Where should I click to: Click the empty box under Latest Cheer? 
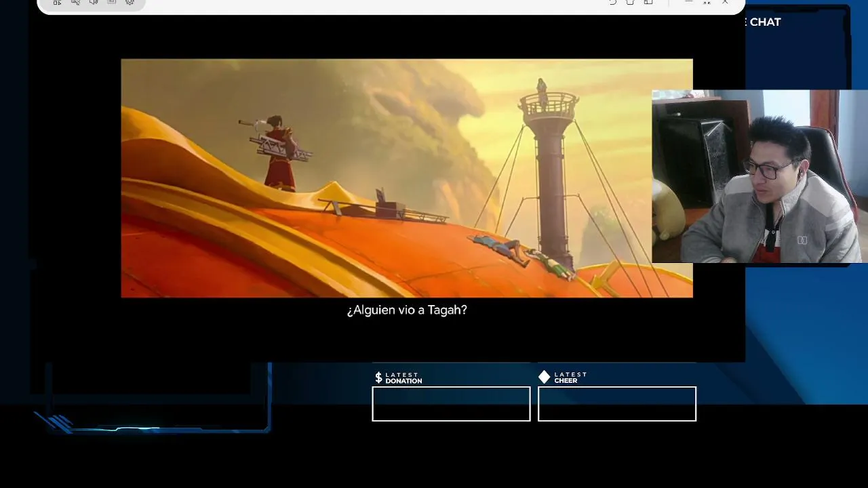click(x=617, y=404)
